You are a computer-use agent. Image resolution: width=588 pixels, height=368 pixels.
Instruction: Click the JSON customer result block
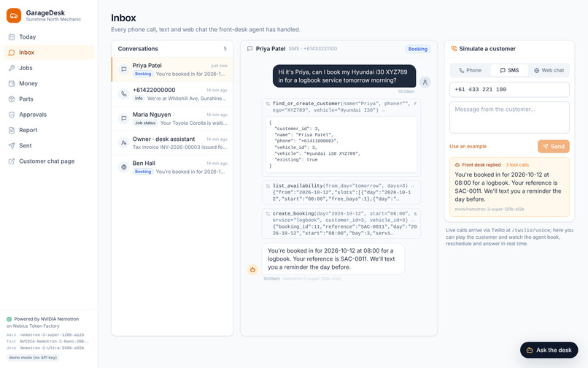point(341,144)
